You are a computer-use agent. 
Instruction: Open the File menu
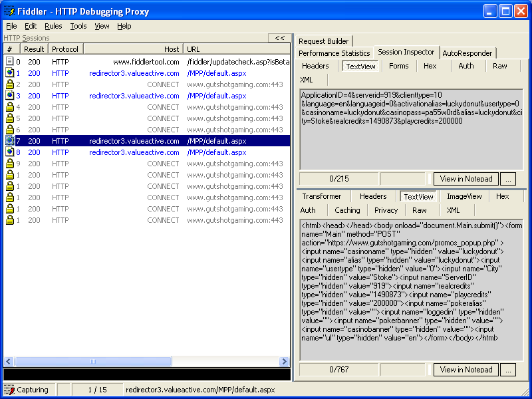(11, 26)
